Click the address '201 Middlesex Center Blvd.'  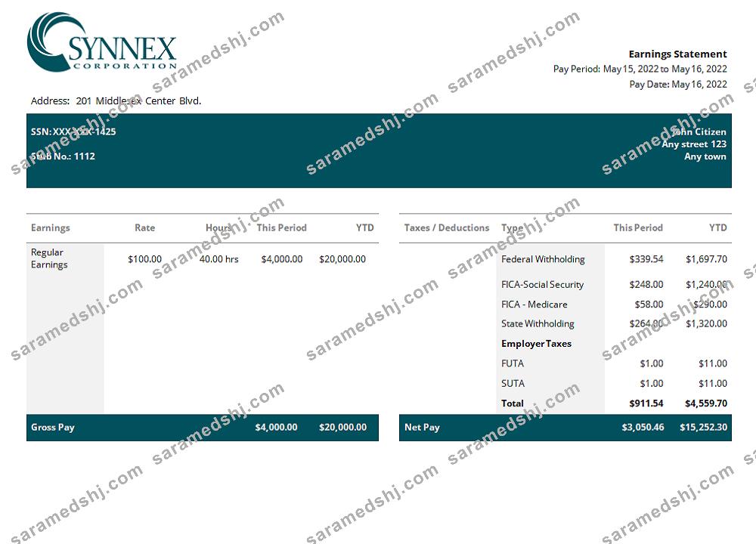138,100
